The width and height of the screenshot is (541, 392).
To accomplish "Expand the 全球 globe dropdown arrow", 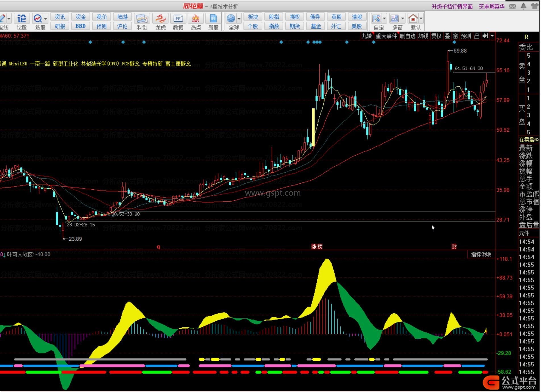I will point(239,19).
